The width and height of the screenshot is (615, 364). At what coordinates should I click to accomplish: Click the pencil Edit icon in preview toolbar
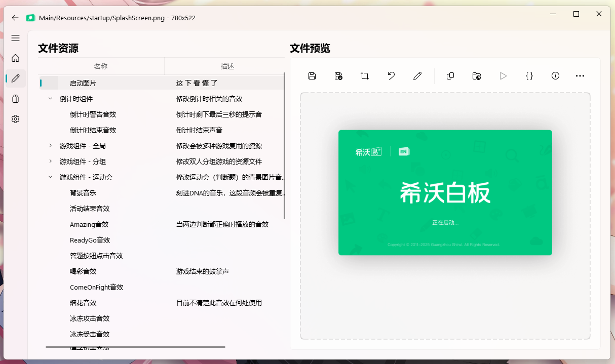(417, 76)
